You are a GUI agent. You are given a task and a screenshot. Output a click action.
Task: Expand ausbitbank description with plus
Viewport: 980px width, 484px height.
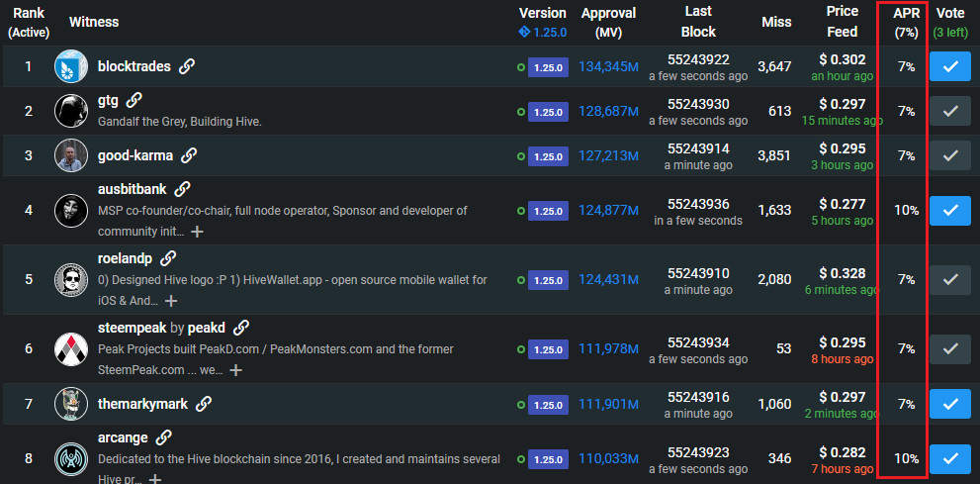pyautogui.click(x=197, y=232)
